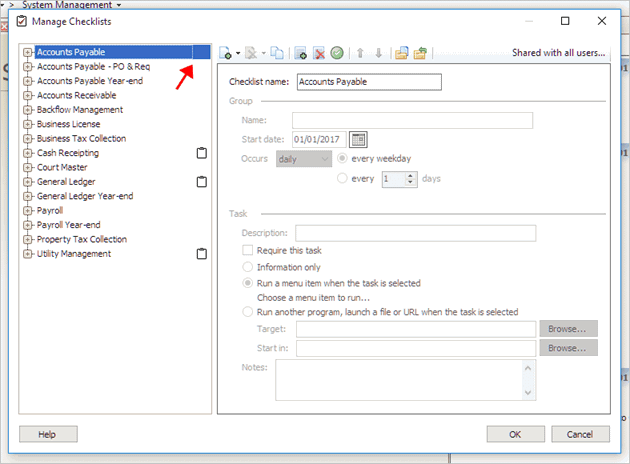Click the new checklist icon
The width and height of the screenshot is (630, 464).
pyautogui.click(x=225, y=53)
